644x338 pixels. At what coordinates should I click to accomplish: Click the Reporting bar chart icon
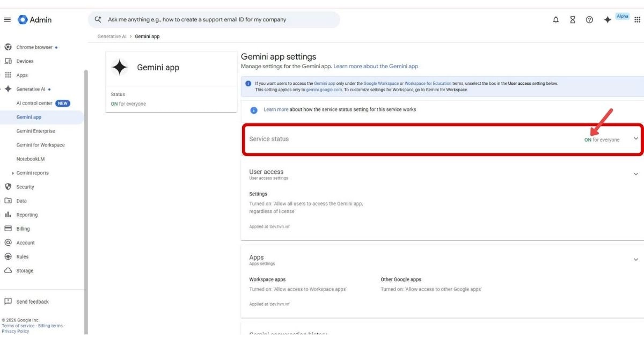coord(8,215)
